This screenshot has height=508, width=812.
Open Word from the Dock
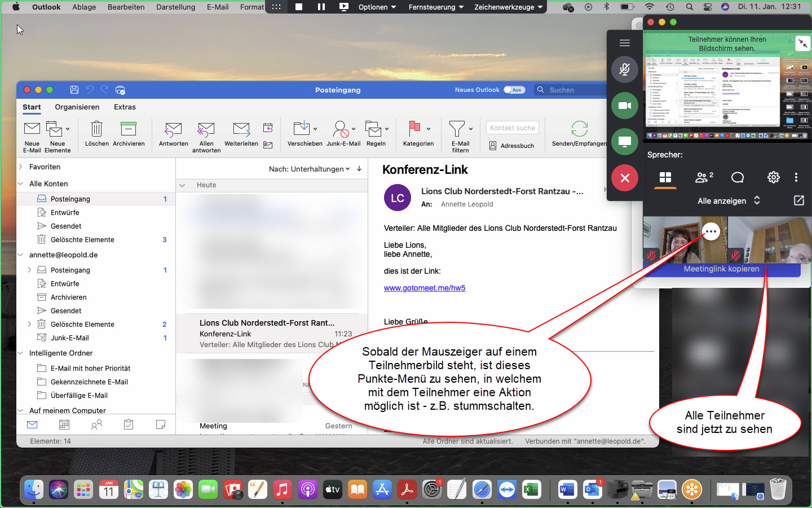[x=567, y=489]
